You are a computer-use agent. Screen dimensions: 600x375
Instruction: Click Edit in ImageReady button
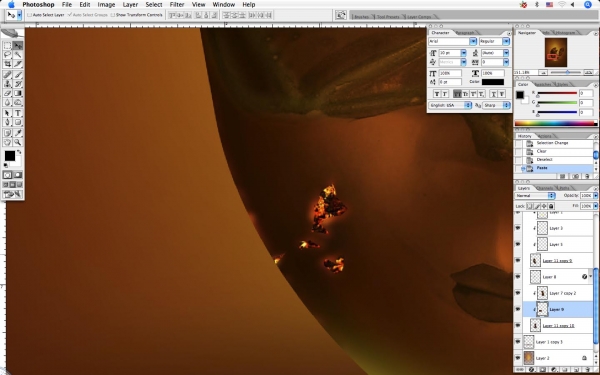(x=12, y=194)
